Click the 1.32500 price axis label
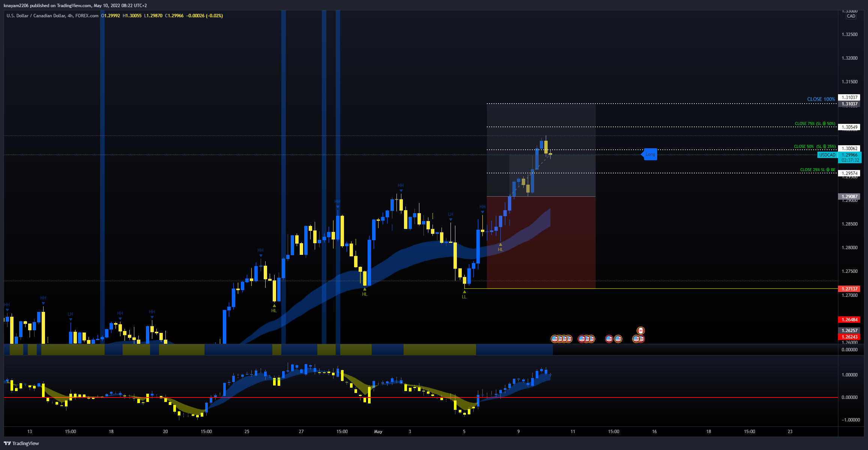Viewport: 868px width, 450px height. 850,35
